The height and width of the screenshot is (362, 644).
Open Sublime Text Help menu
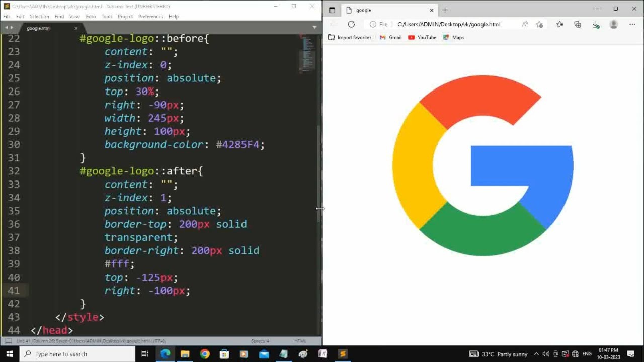174,16
